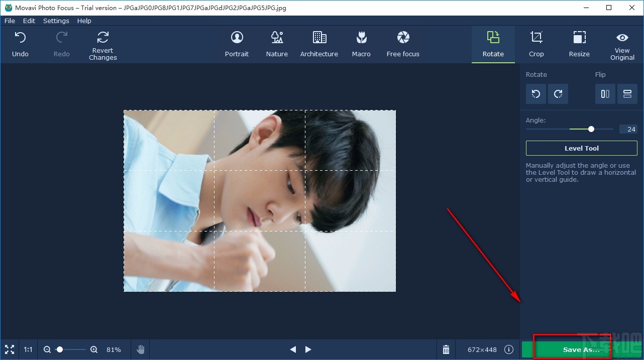Flip the image vertically
This screenshot has width=644, height=360.
pyautogui.click(x=627, y=94)
